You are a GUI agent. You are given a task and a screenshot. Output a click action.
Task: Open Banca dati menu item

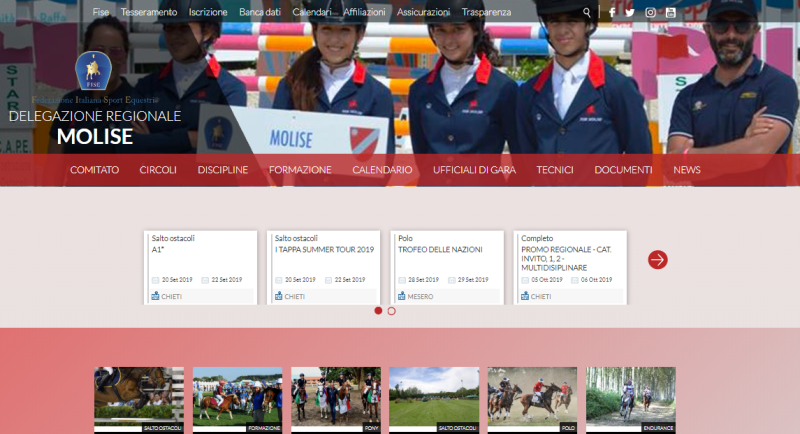click(x=260, y=12)
